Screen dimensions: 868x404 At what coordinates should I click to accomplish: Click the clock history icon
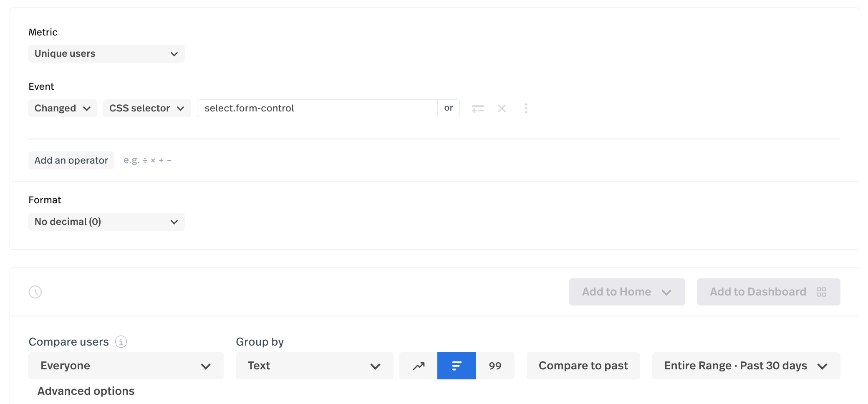(35, 292)
